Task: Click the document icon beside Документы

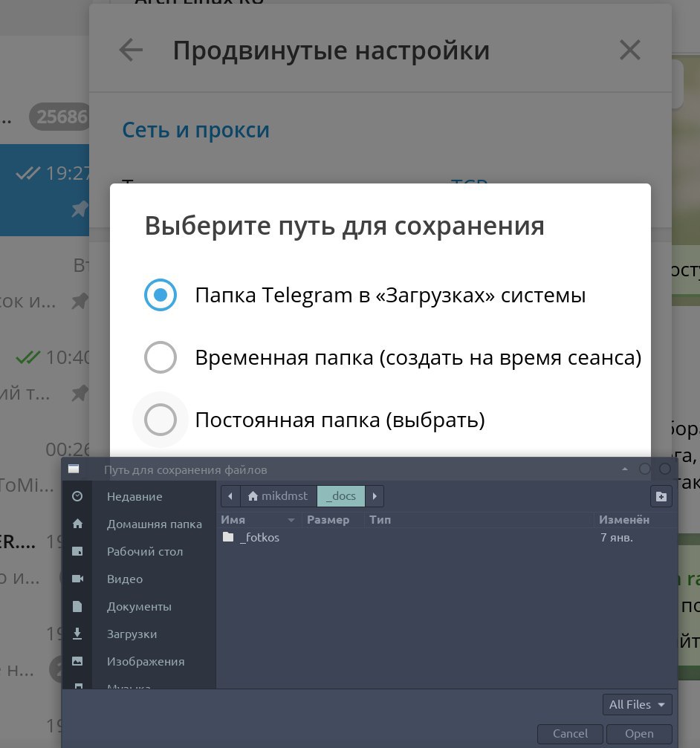Action: click(77, 606)
